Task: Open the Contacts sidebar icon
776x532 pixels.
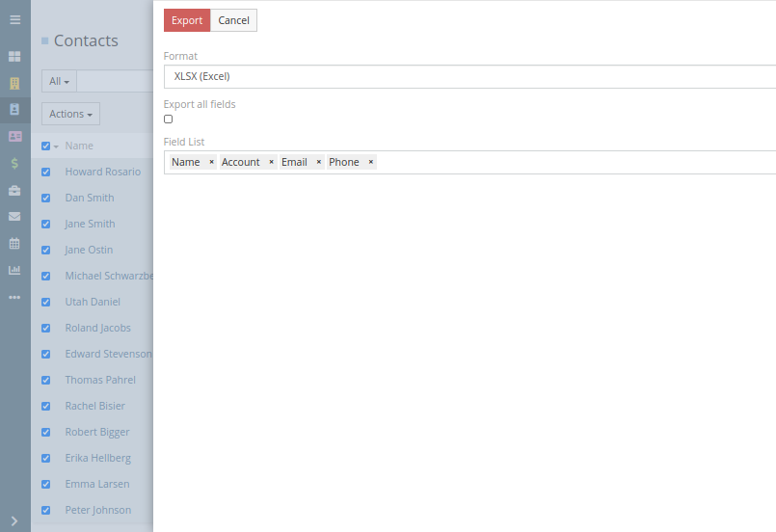Action: (x=14, y=109)
